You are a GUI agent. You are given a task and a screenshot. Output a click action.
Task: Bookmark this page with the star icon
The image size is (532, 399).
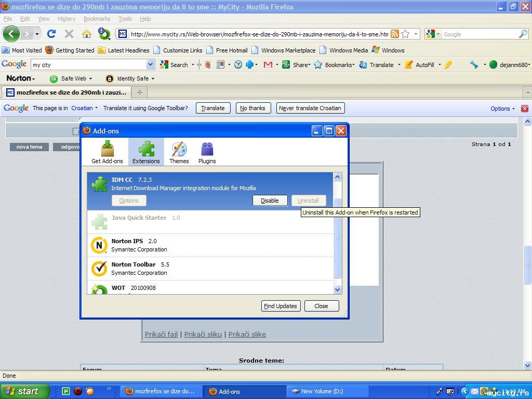click(405, 34)
